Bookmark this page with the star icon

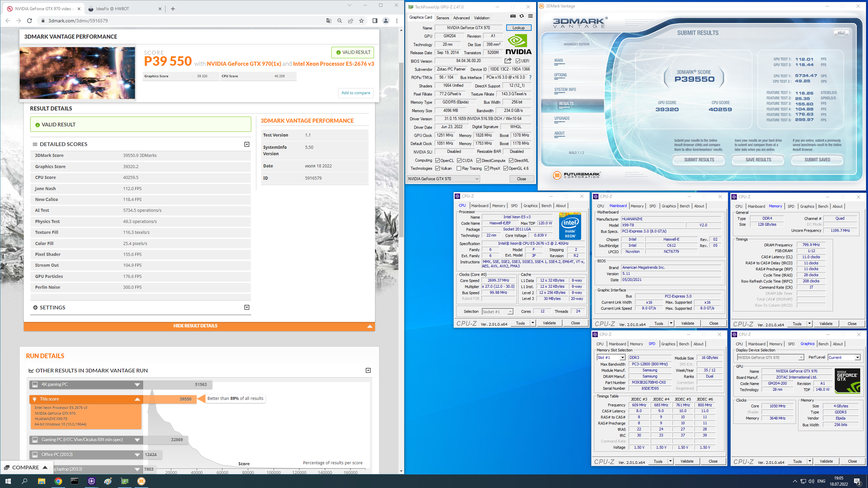tap(361, 21)
